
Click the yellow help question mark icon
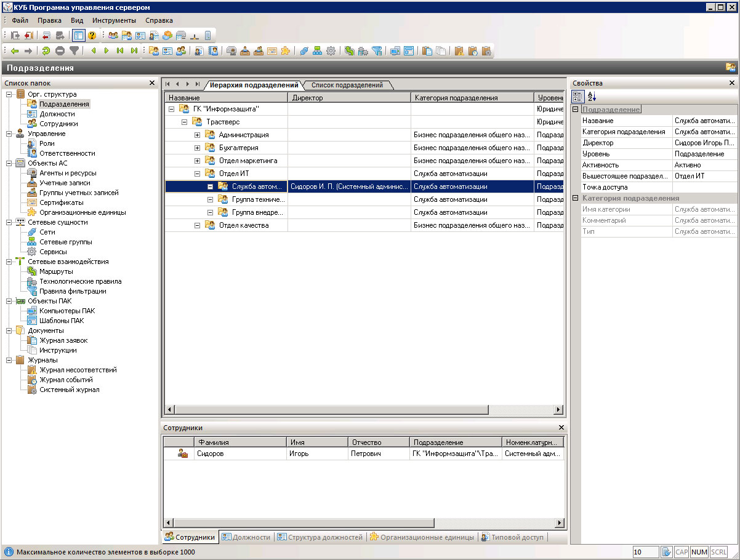coord(92,35)
